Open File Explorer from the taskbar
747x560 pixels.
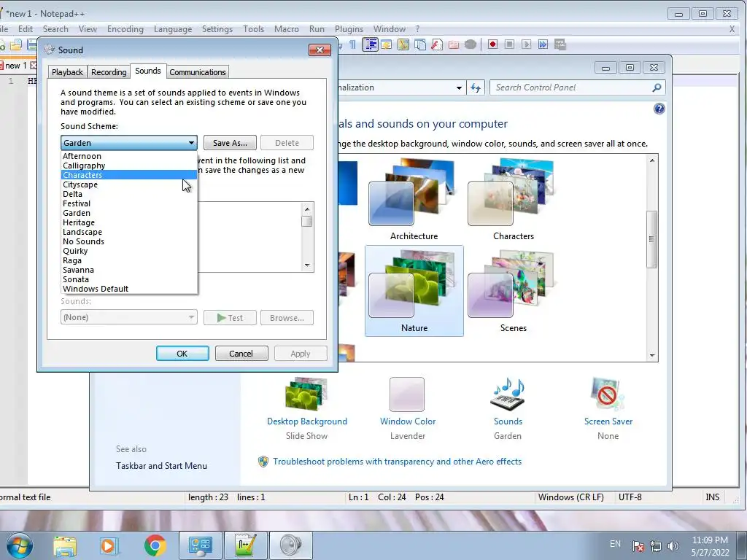[x=65, y=545]
